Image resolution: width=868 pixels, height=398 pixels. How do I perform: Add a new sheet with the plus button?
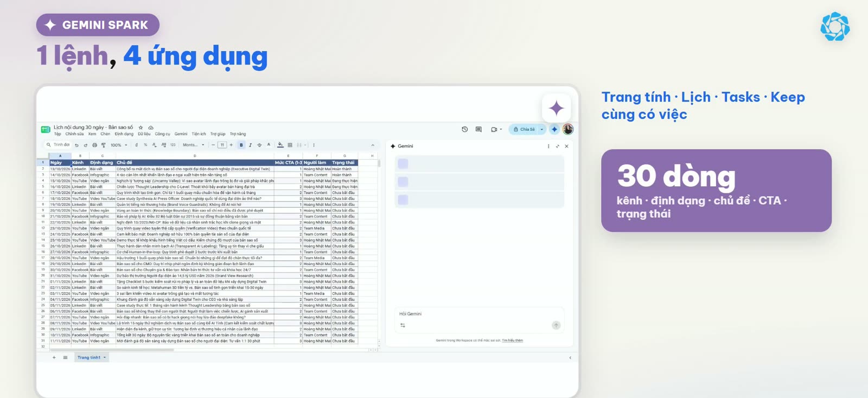coord(54,357)
